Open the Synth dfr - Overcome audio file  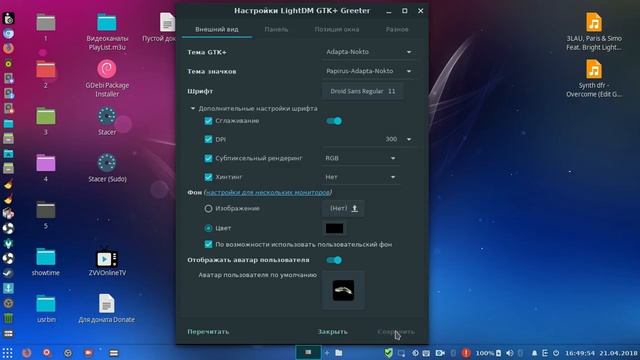pos(594,69)
